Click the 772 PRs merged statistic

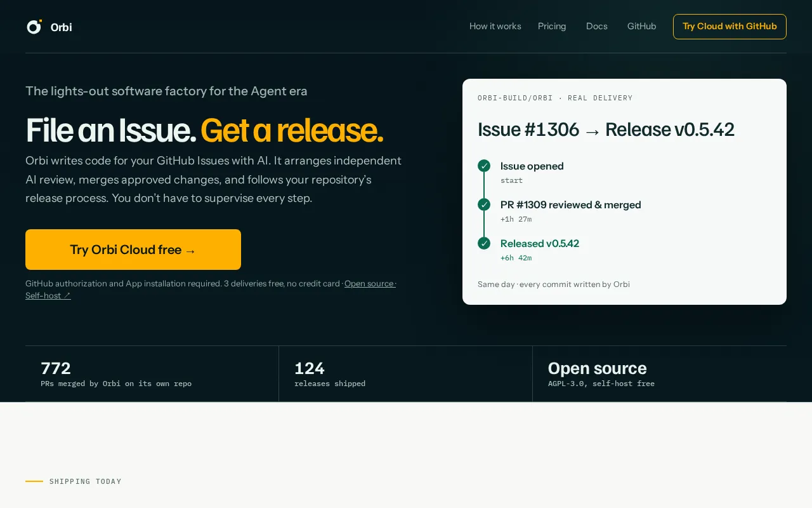tap(152, 374)
